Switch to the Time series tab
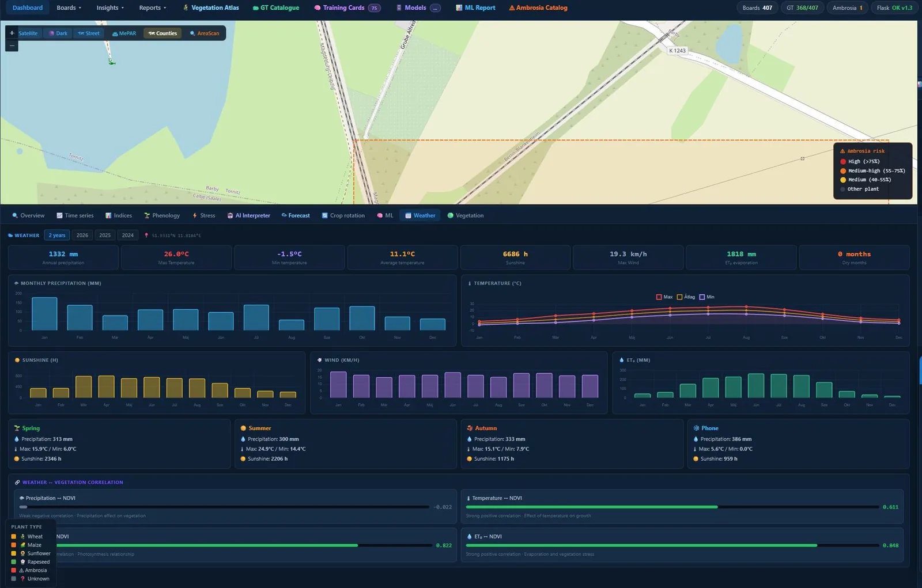Screen dimensions: 922x588 pyautogui.click(x=75, y=215)
